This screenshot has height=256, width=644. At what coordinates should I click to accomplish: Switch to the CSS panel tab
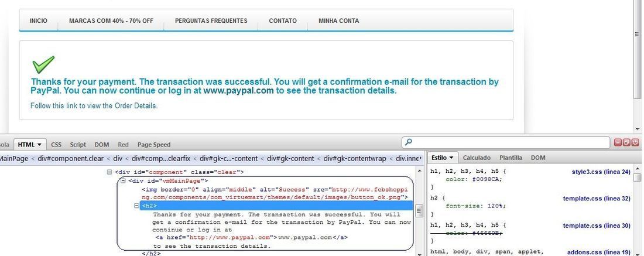(56, 145)
